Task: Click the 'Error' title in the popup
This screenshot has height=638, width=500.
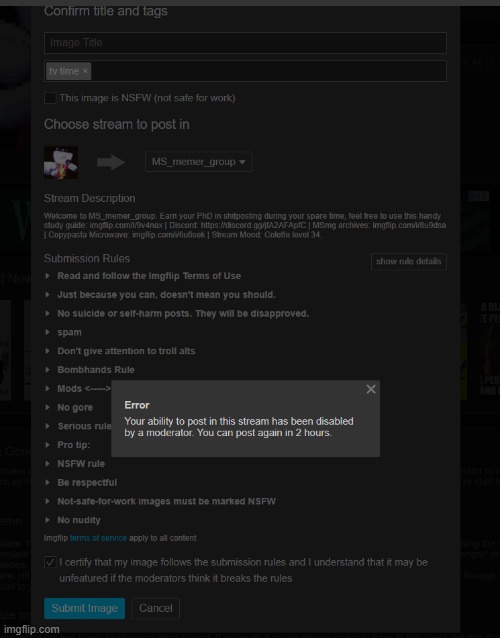Action: (x=137, y=405)
